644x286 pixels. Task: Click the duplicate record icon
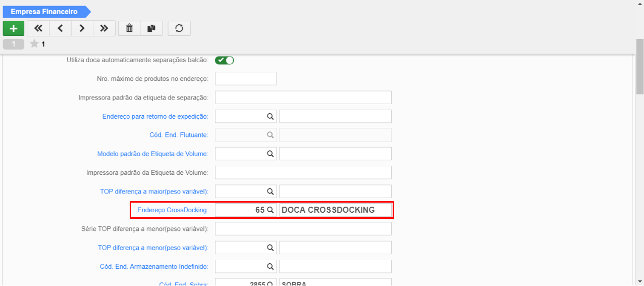pos(151,28)
